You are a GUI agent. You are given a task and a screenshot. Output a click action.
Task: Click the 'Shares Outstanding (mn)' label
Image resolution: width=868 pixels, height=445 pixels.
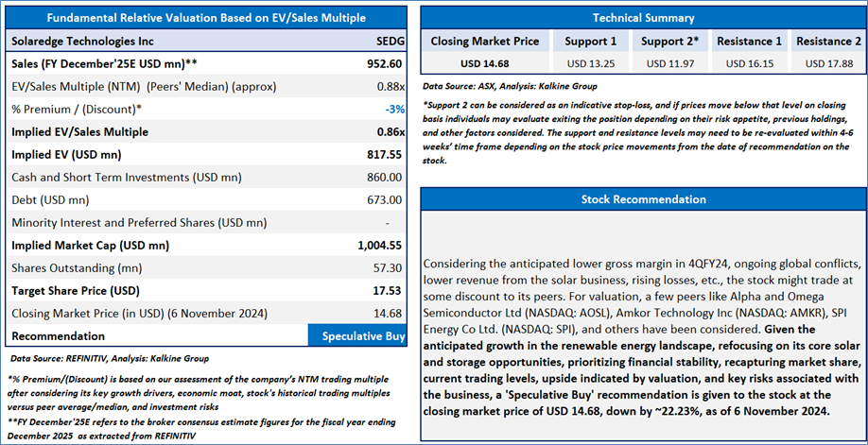coord(77,268)
